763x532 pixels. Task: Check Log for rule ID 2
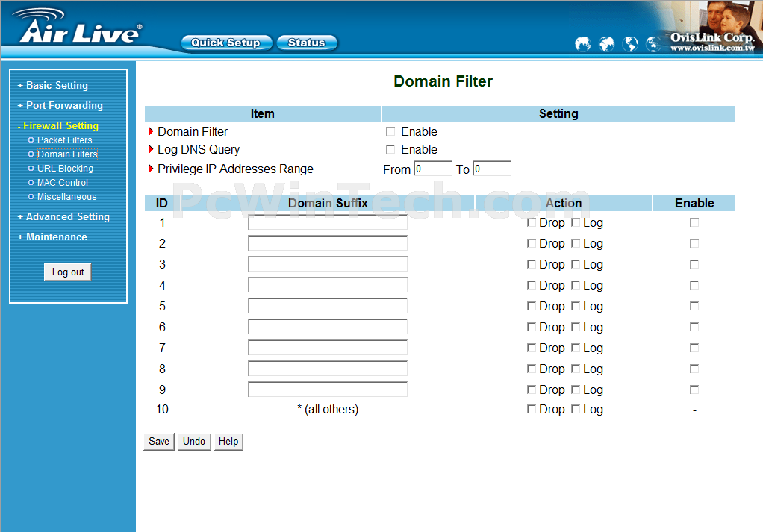[576, 243]
